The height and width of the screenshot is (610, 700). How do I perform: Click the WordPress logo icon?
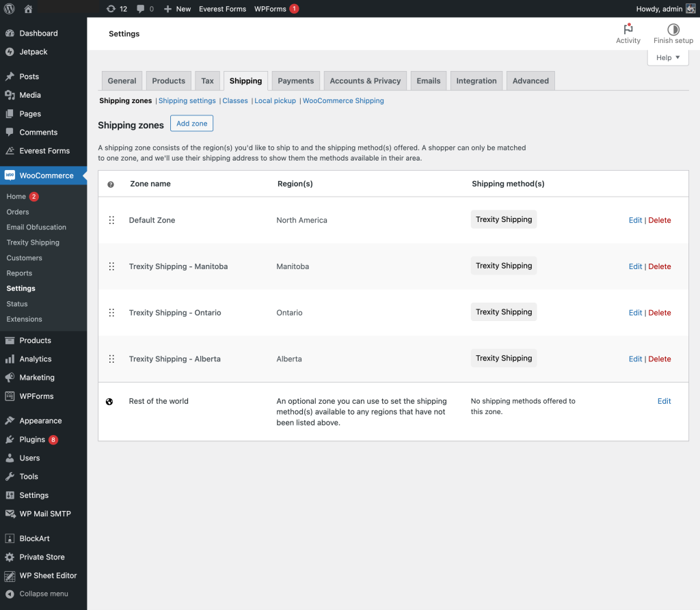point(9,8)
